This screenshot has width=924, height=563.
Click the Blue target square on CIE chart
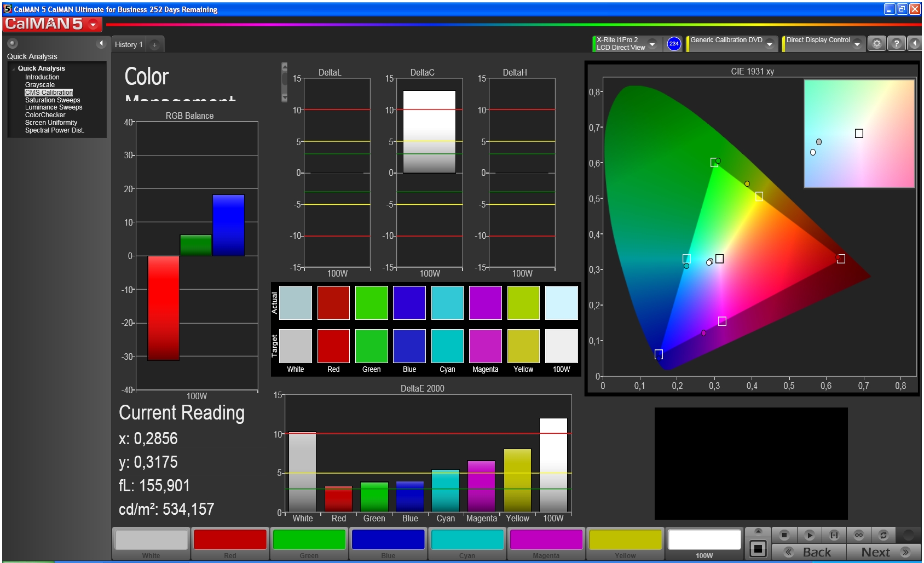point(659,354)
